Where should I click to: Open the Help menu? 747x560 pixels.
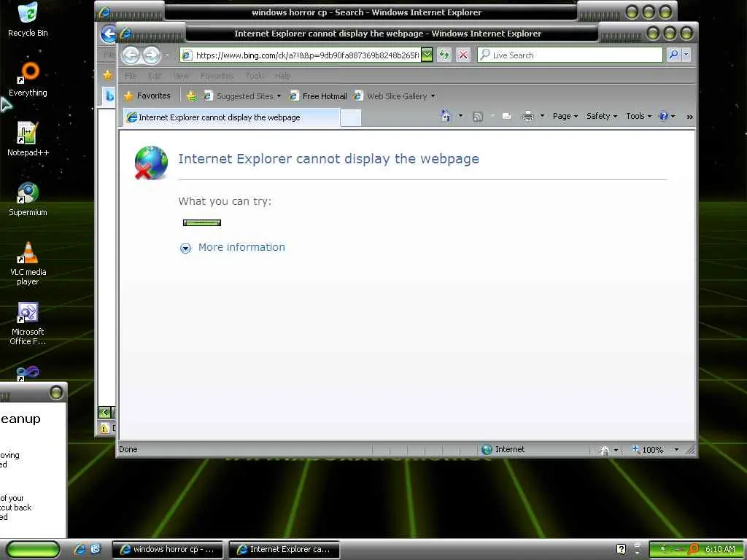[282, 76]
